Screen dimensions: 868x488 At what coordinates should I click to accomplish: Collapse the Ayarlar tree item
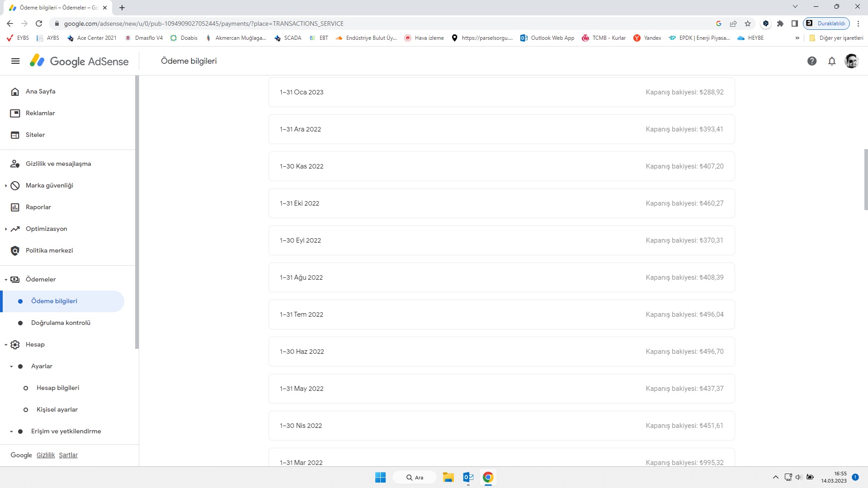(x=11, y=366)
